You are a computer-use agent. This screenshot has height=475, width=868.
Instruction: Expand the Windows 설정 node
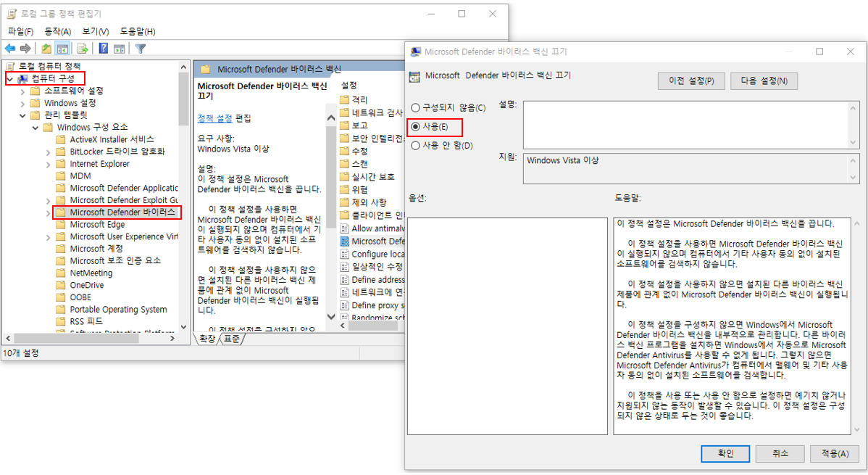pyautogui.click(x=22, y=104)
